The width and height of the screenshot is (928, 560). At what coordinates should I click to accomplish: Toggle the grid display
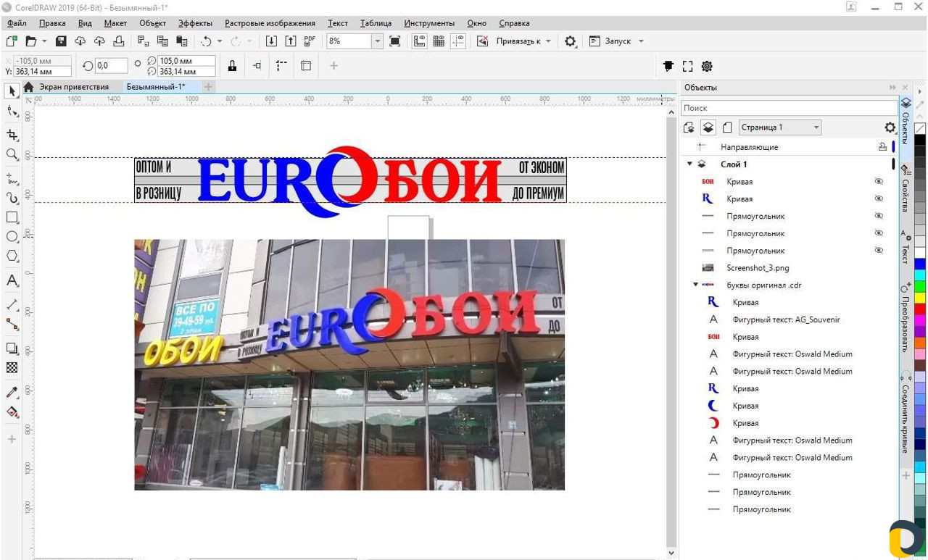[x=439, y=41]
